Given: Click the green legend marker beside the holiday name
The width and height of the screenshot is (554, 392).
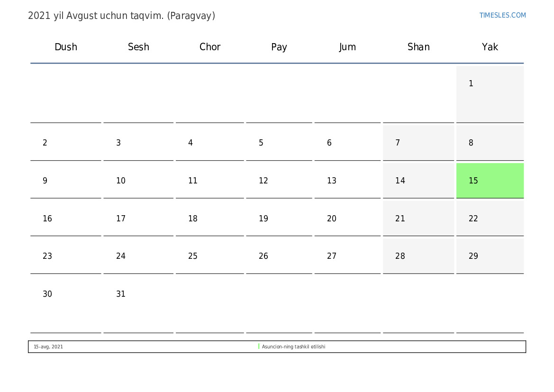Looking at the screenshot, I should click(259, 346).
